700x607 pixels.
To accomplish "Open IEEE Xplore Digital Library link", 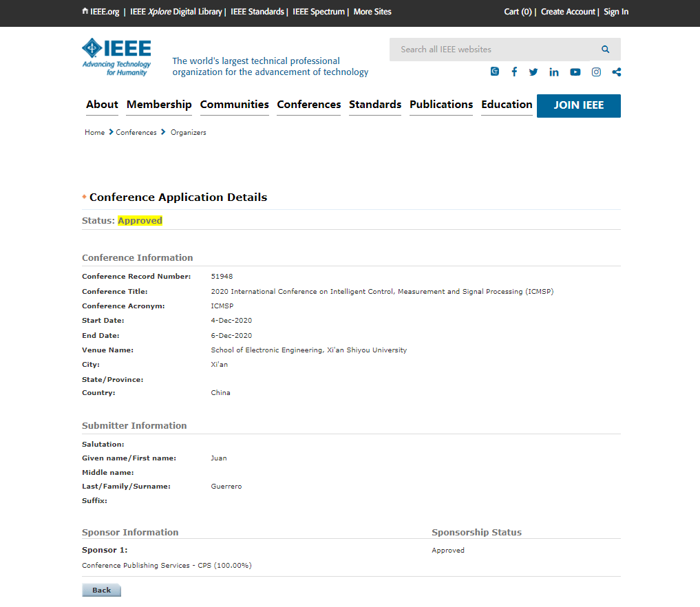I will 176,12.
